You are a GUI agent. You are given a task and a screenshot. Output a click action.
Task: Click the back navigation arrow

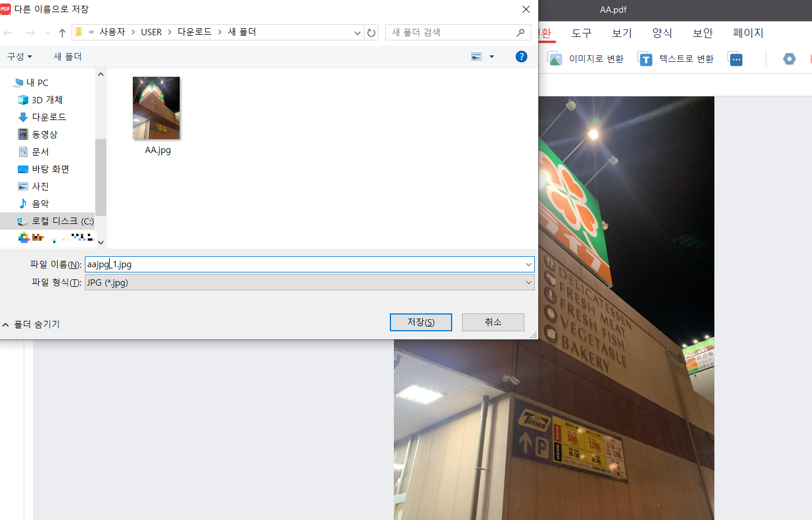tap(8, 32)
